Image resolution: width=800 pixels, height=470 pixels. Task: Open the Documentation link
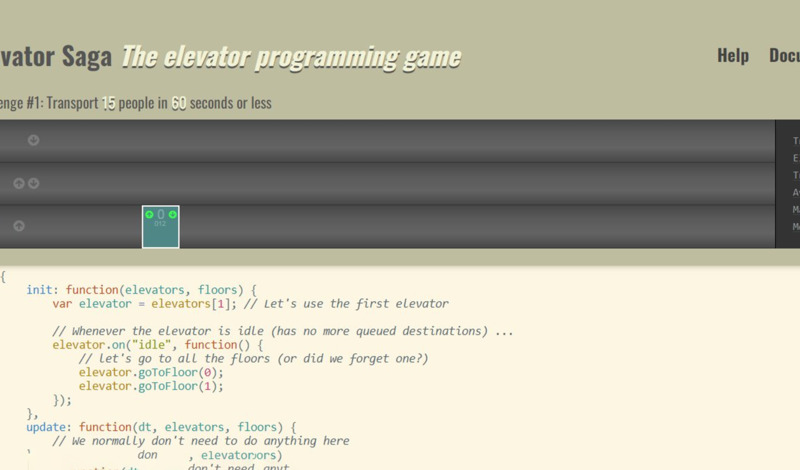coord(783,56)
